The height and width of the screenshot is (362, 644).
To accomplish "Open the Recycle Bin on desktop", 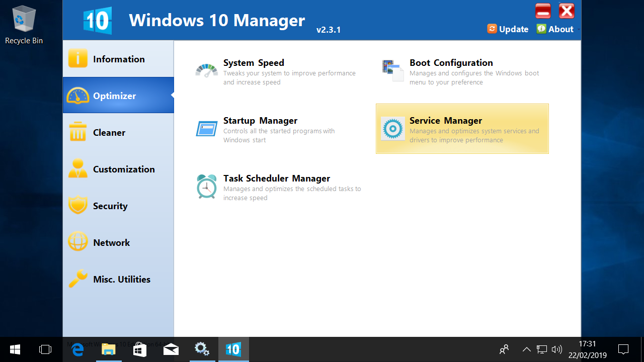I will click(x=23, y=20).
